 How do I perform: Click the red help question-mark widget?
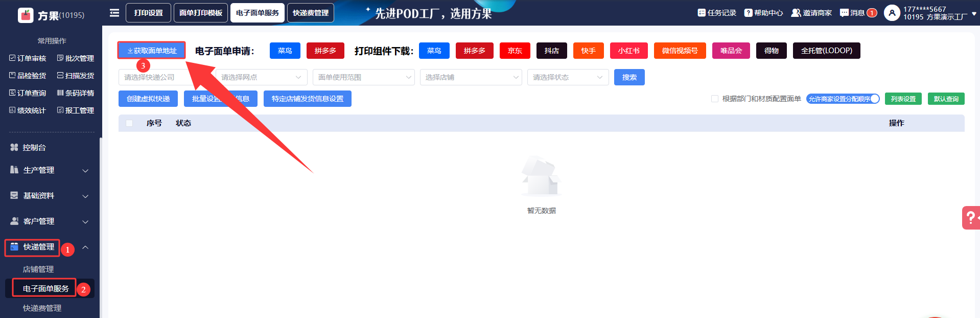click(x=970, y=218)
